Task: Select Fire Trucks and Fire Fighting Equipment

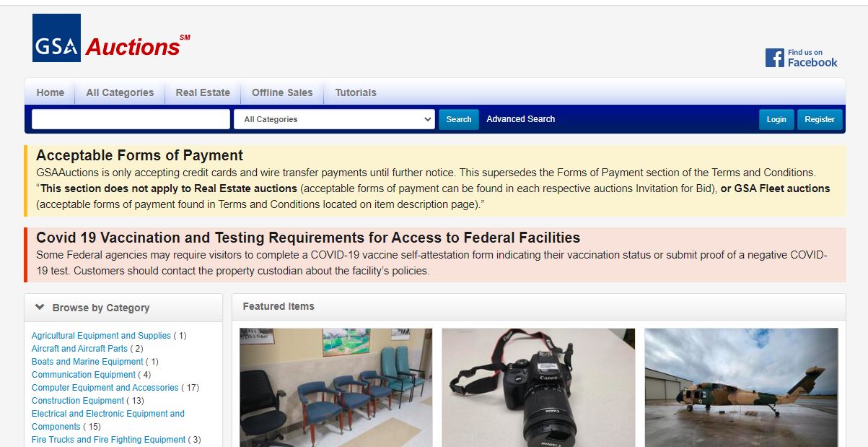Action: pos(108,440)
